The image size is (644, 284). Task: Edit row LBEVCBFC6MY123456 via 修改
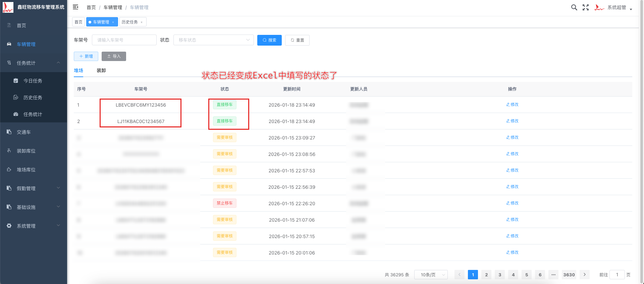click(x=512, y=105)
